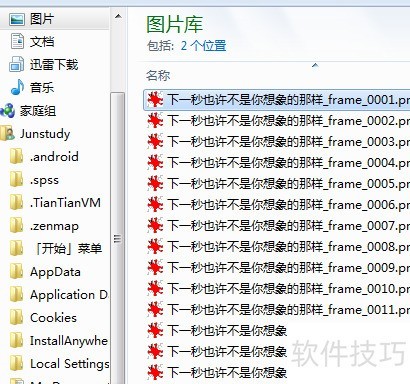Screen dimensions: 410x384
Task: Open the 图片 library in navigation pane
Action: click(42, 19)
